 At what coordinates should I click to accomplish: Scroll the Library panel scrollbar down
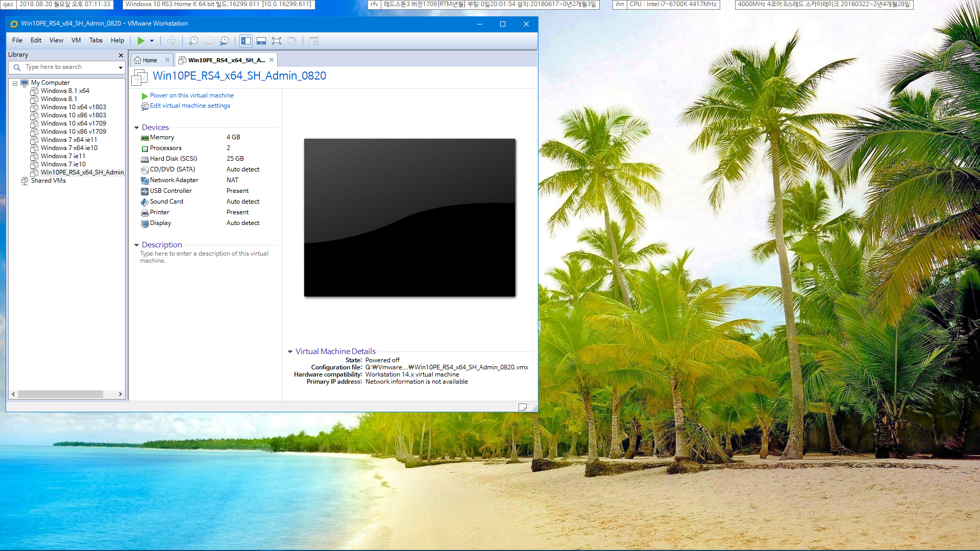point(120,393)
